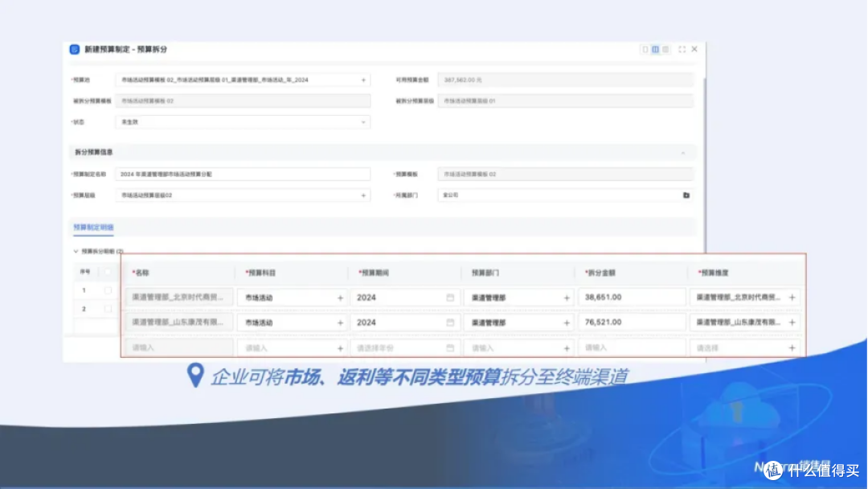Image resolution: width=868 pixels, height=489 pixels.
Task: Click 预算维度 value 渠道管理部_北京时代商贸
Action: pos(738,298)
